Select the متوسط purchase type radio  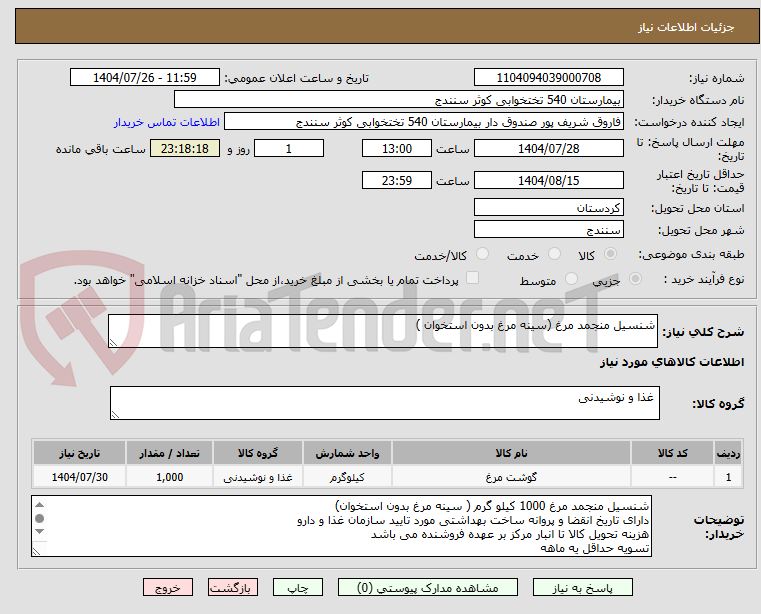571,279
